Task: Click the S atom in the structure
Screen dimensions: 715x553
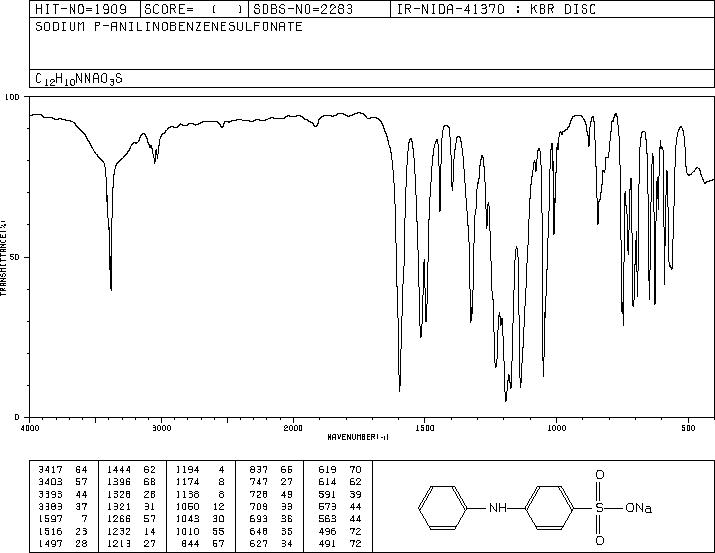Action: (x=600, y=507)
